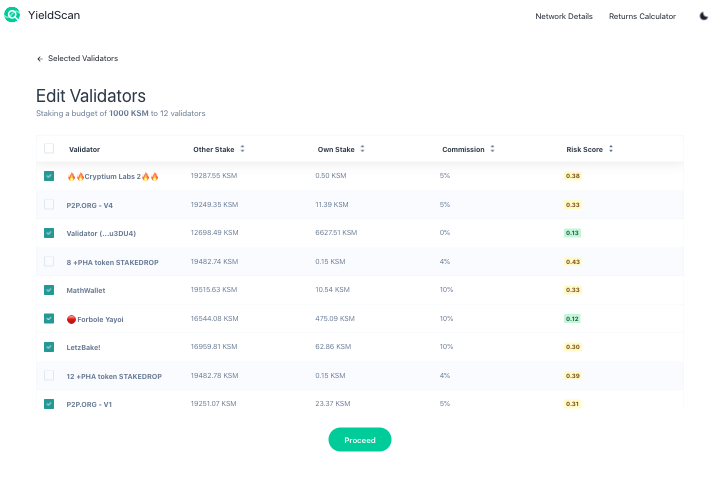This screenshot has height=489, width=720.
Task: Sort by Risk Score arrows
Action: click(611, 149)
